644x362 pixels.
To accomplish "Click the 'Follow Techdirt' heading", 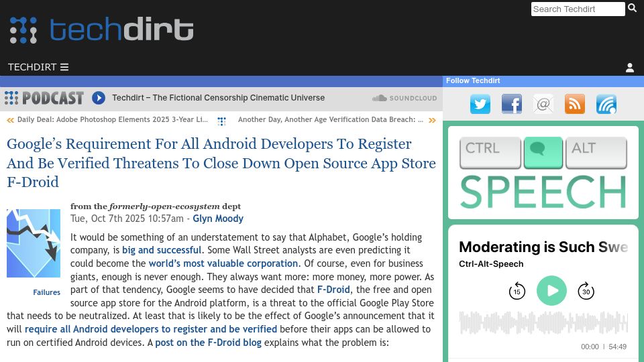I will pos(473,81).
